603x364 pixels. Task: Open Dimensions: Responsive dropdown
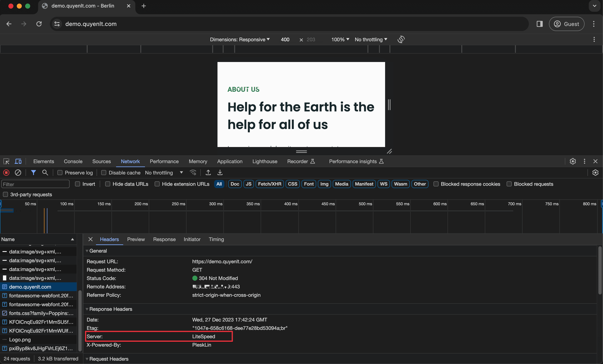tap(239, 39)
